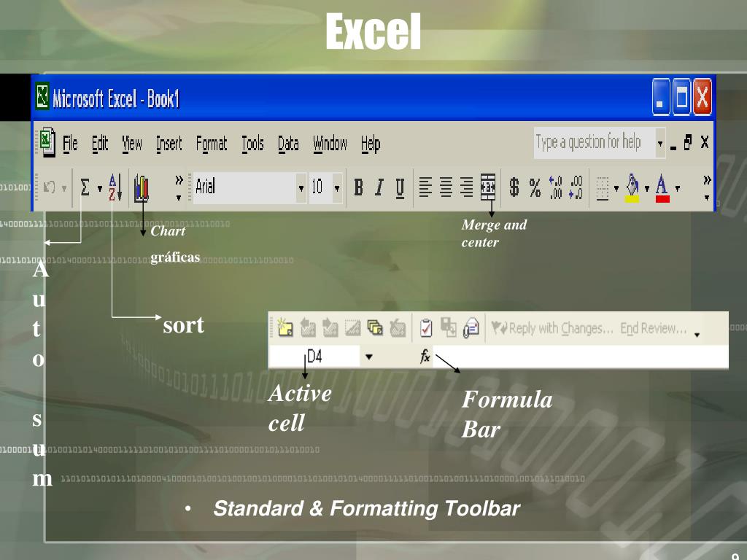Click the Increase Decimal icon
Image resolution: width=747 pixels, height=560 pixels.
tap(555, 187)
